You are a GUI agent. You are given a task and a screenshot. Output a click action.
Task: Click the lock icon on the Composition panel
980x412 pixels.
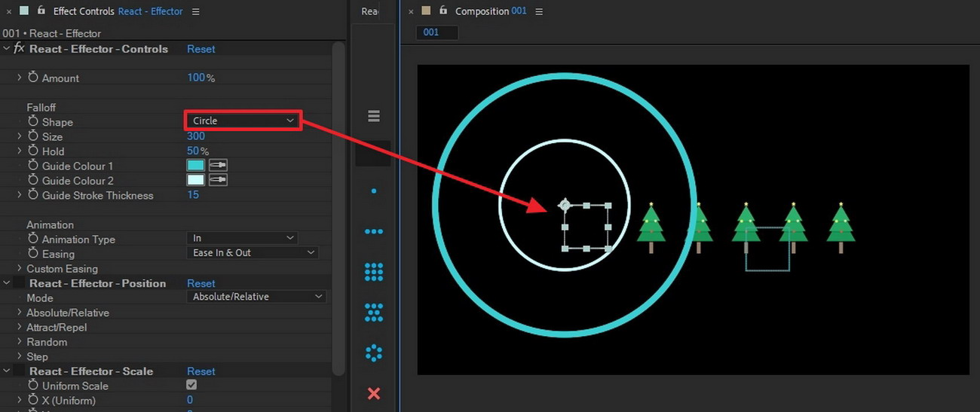tap(443, 11)
